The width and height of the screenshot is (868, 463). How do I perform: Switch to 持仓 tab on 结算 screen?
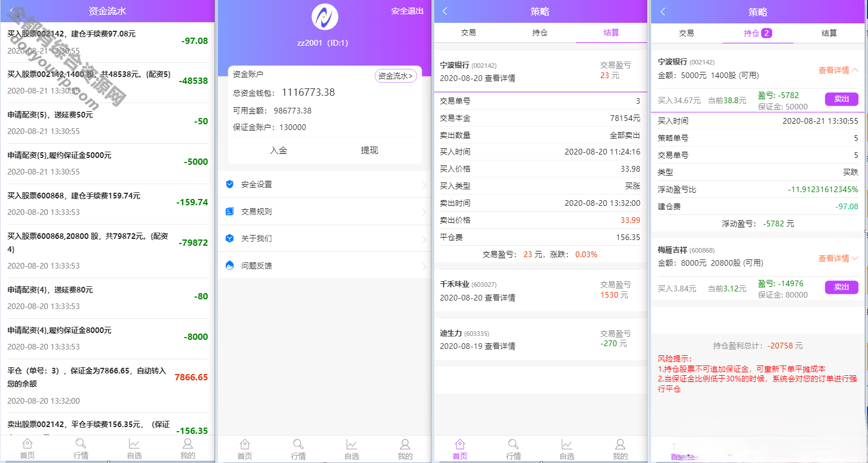coord(540,33)
